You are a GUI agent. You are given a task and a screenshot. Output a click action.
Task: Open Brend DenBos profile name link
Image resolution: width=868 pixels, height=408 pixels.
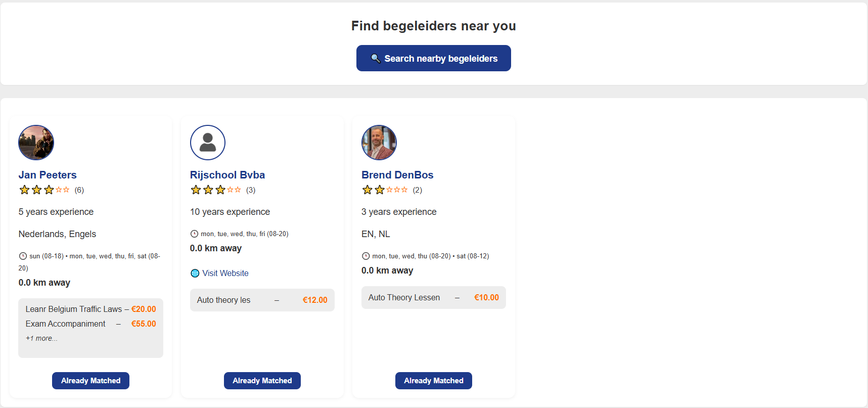397,175
